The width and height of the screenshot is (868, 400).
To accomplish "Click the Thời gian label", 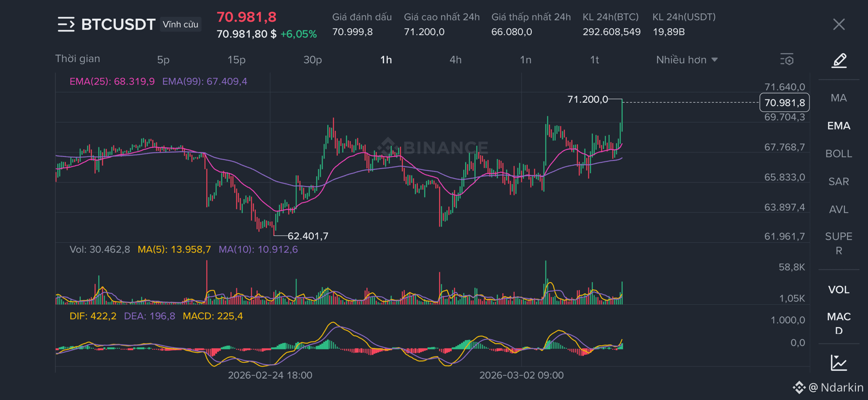I will click(x=77, y=59).
